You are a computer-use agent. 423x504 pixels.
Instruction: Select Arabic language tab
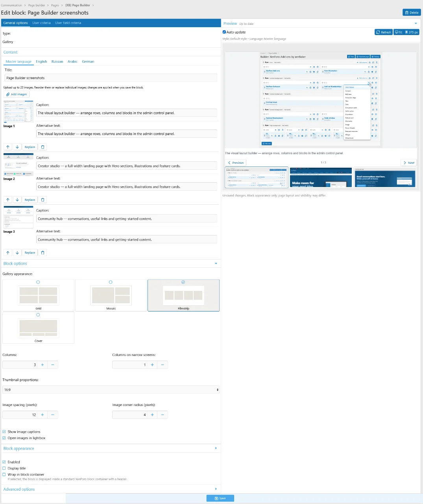point(73,61)
